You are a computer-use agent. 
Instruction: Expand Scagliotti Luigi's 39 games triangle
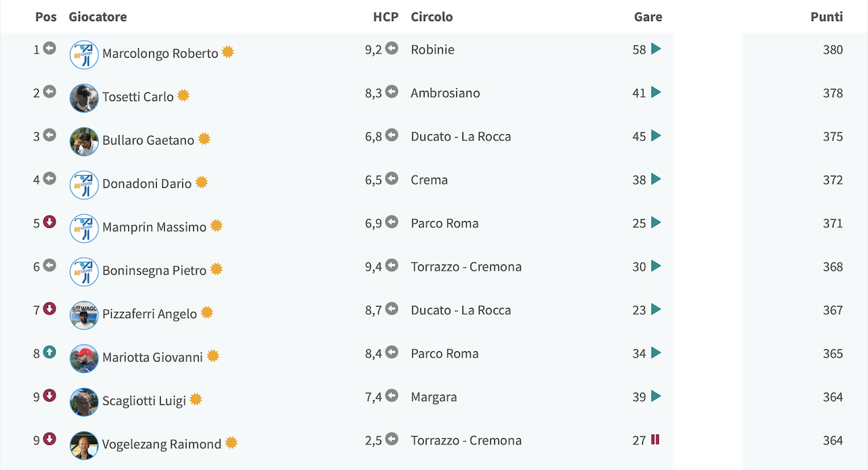(x=656, y=396)
